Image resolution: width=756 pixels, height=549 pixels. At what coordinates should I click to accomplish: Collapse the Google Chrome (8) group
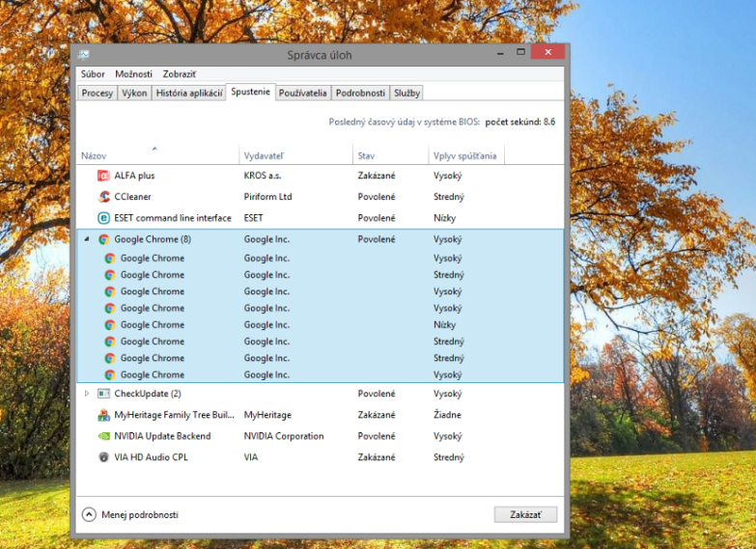[87, 239]
